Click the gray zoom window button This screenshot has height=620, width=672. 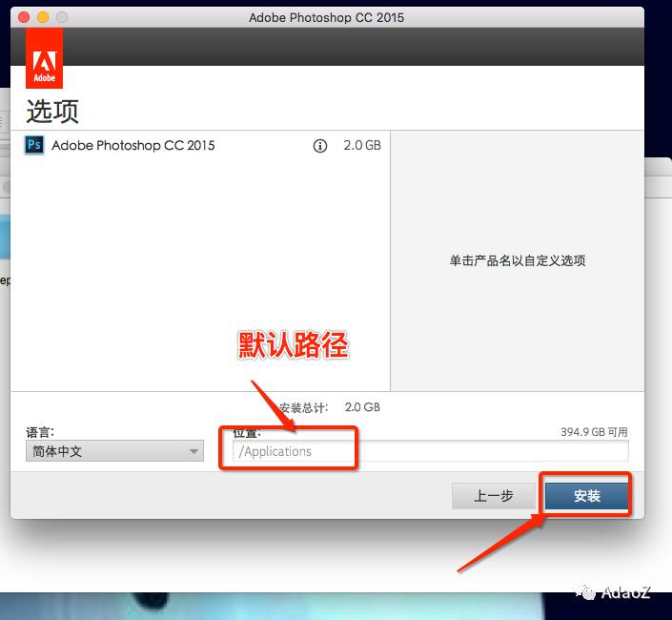pos(62,17)
